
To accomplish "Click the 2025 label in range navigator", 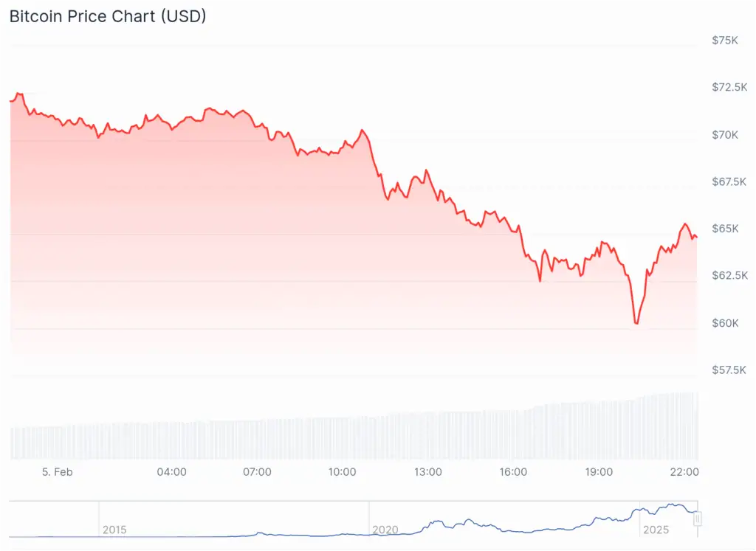I will point(656,530).
